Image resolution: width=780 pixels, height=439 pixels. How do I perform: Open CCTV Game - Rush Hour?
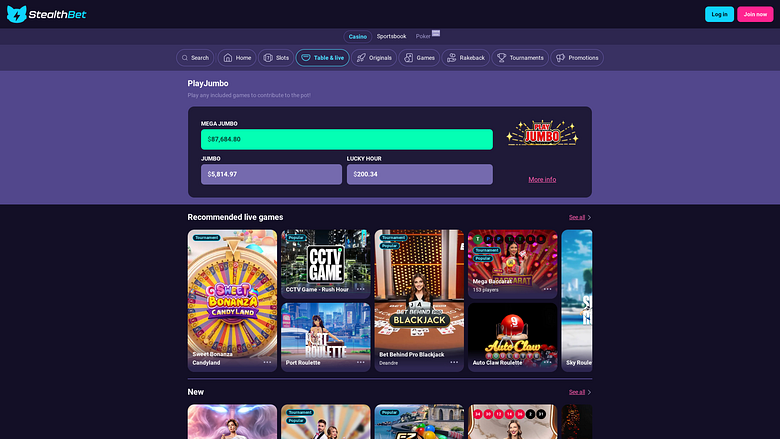click(x=326, y=263)
